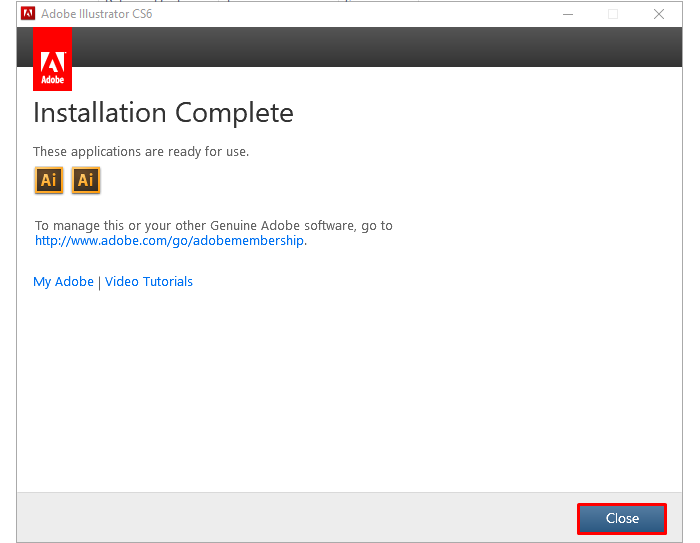Click the dark header banner beside the logo
This screenshot has width=700, height=543.
click(x=370, y=47)
